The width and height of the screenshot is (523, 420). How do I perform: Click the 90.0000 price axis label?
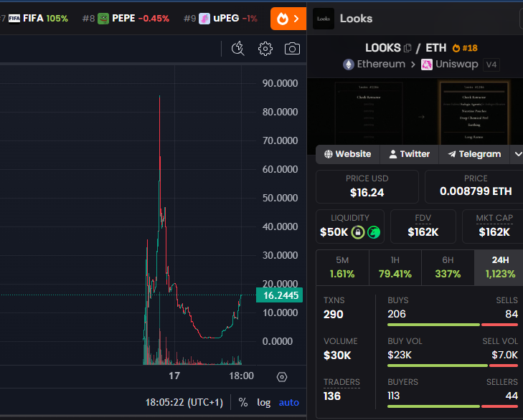(280, 83)
